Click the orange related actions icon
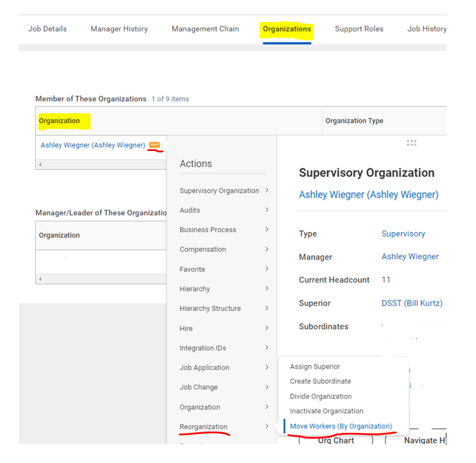 pos(154,145)
